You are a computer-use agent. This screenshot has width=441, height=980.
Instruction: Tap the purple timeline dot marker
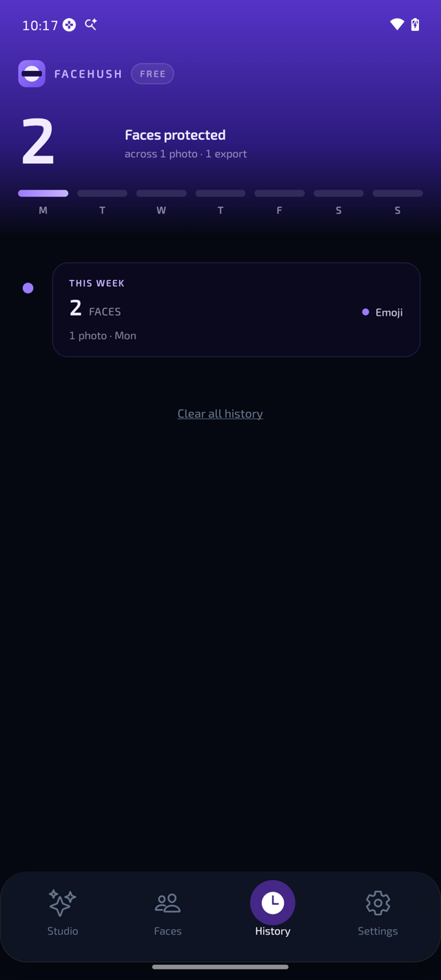click(x=28, y=288)
